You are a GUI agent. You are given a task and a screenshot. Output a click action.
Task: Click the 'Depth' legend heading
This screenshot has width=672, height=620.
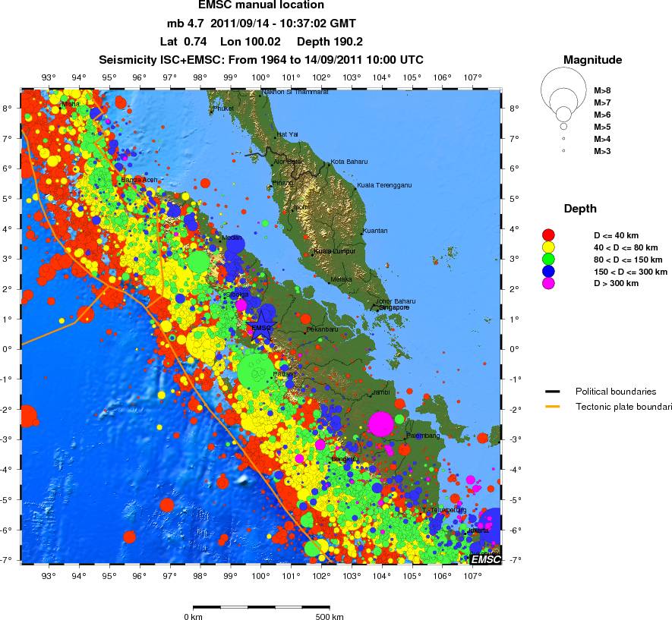pyautogui.click(x=580, y=209)
